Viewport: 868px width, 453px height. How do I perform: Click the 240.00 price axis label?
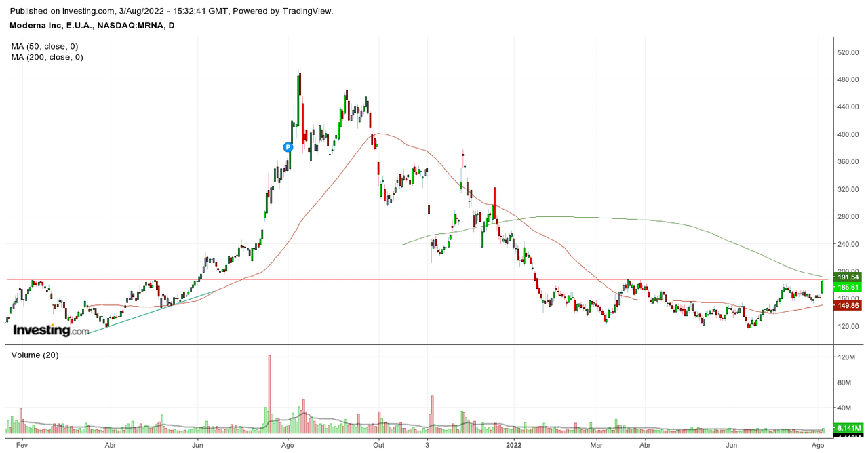coord(849,243)
